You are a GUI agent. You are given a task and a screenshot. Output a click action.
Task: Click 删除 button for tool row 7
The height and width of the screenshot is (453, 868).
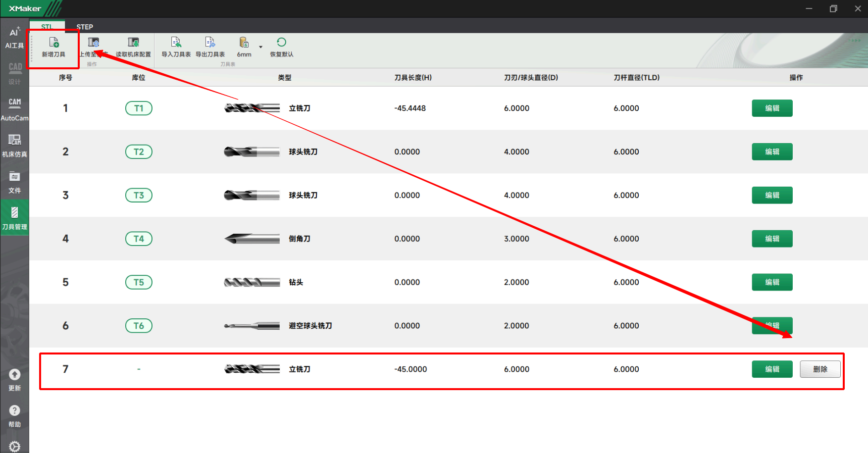tap(820, 369)
